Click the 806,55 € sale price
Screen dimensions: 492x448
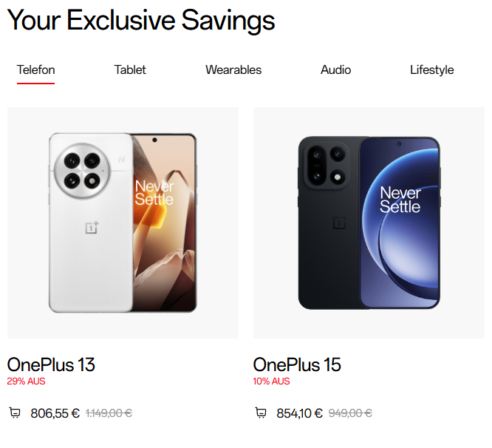click(55, 413)
